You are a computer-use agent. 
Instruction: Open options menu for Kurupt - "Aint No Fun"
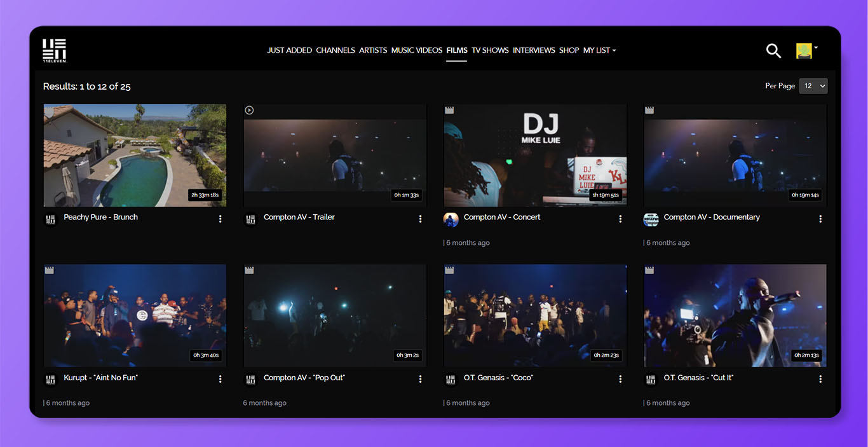220,379
